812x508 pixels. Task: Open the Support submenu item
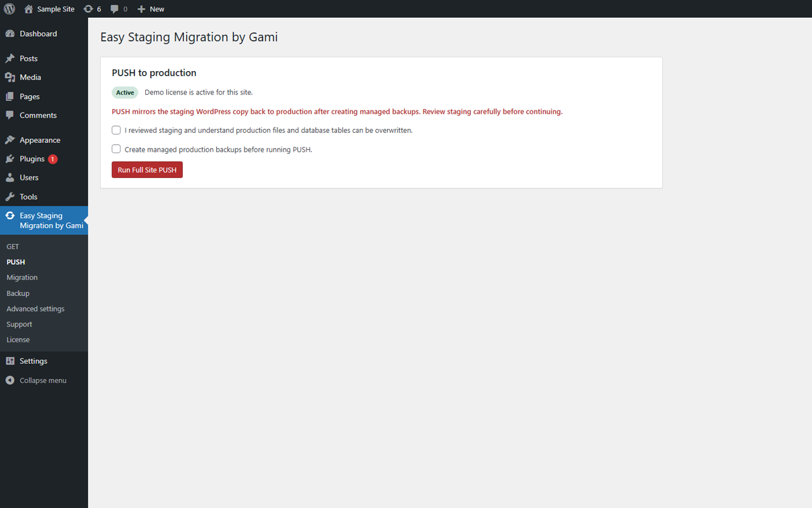point(19,324)
